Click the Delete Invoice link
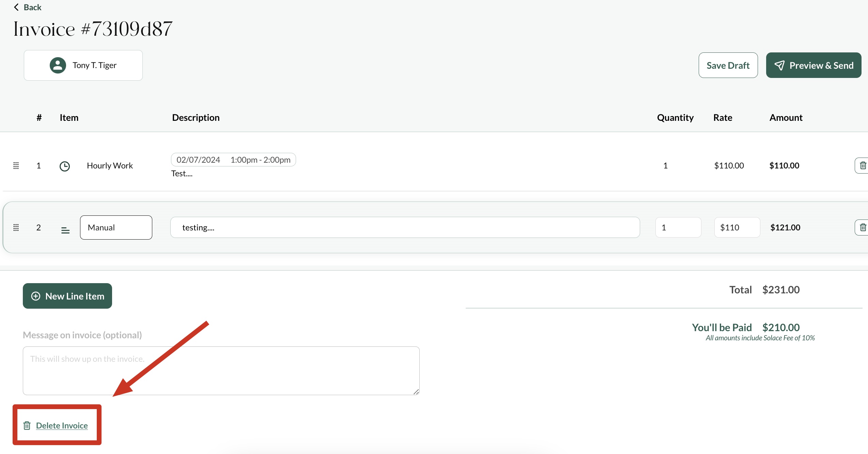868x454 pixels. (62, 425)
